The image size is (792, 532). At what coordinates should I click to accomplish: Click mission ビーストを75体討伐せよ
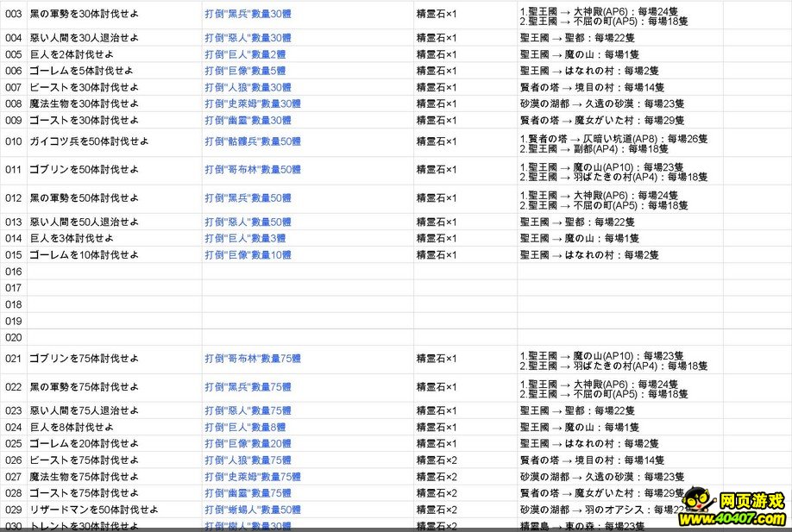(84, 460)
